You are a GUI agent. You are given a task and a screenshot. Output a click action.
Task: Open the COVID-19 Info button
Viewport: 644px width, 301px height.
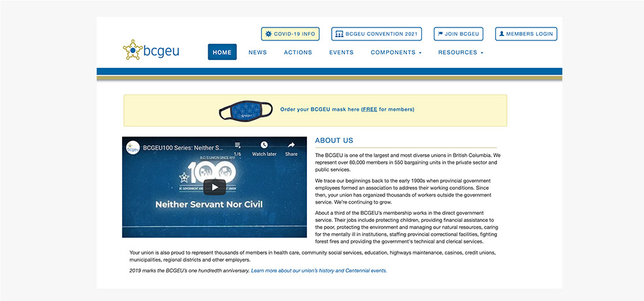point(290,34)
